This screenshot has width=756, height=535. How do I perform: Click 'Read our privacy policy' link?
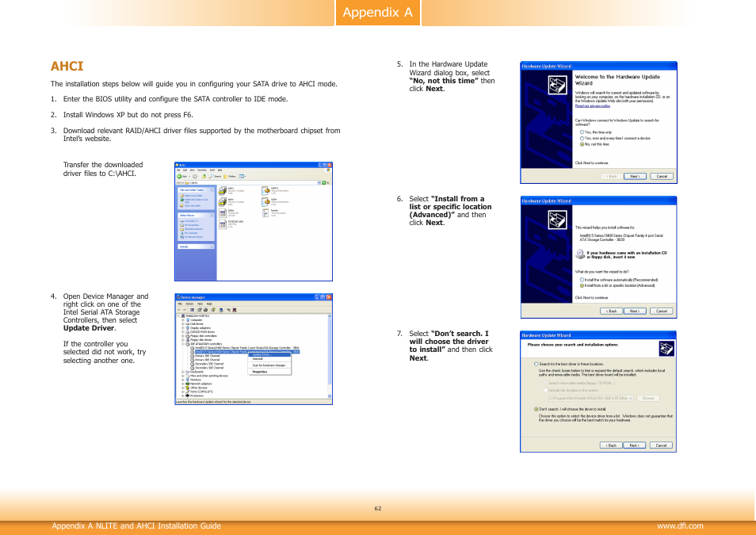tap(593, 106)
